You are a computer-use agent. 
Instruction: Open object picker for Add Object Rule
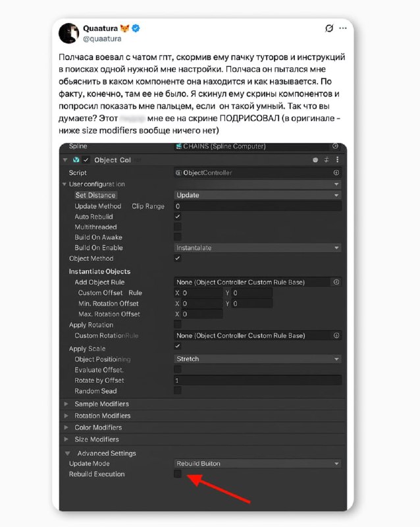336,282
